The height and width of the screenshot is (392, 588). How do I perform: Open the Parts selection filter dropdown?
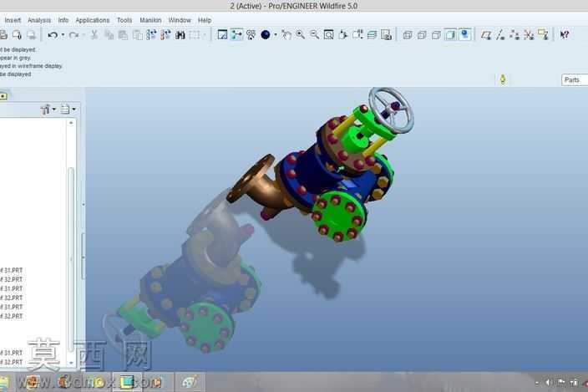[575, 80]
